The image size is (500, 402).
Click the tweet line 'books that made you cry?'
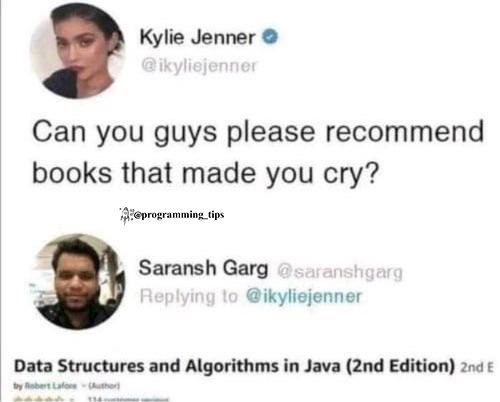click(x=206, y=173)
